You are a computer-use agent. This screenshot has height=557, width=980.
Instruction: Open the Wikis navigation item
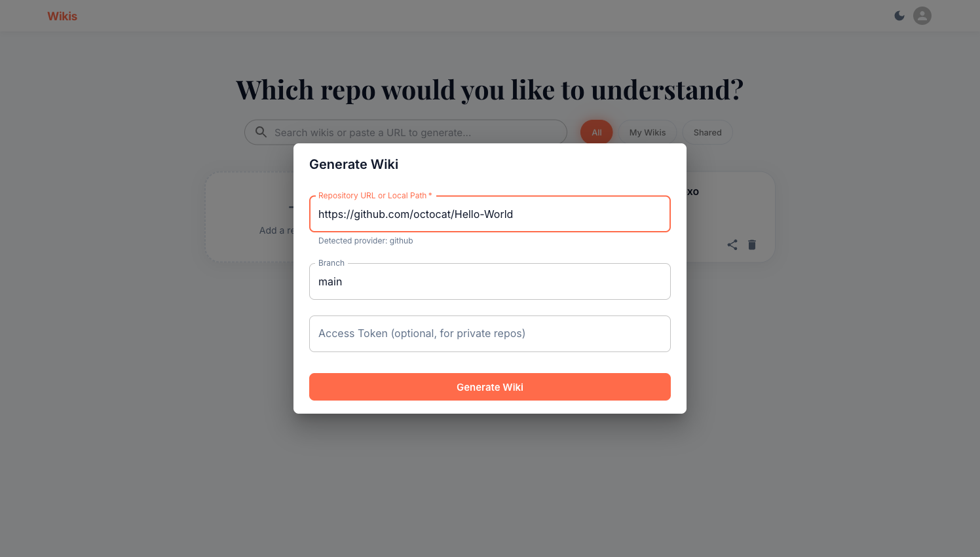(x=62, y=16)
